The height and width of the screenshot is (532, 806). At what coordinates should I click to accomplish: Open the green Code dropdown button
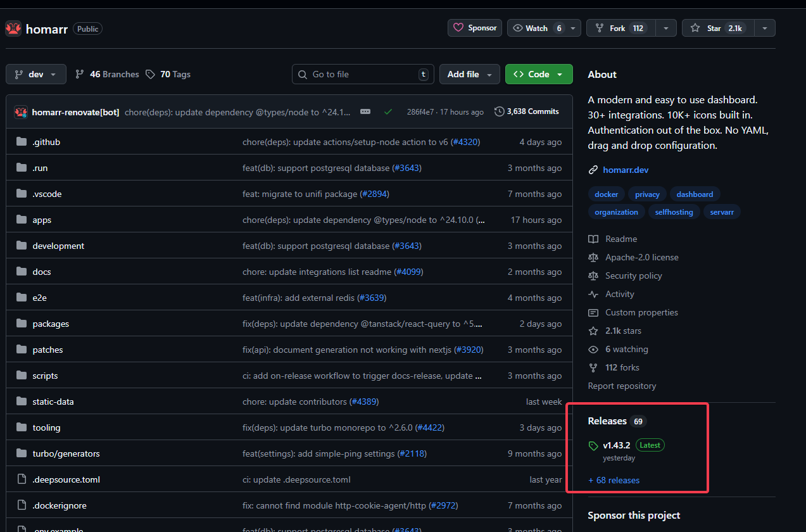coord(539,74)
